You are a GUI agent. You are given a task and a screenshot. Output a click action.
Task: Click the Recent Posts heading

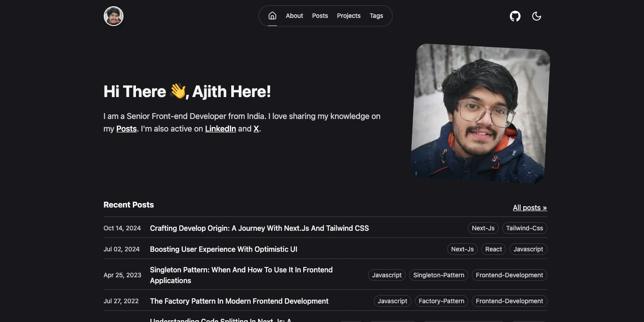pyautogui.click(x=129, y=205)
